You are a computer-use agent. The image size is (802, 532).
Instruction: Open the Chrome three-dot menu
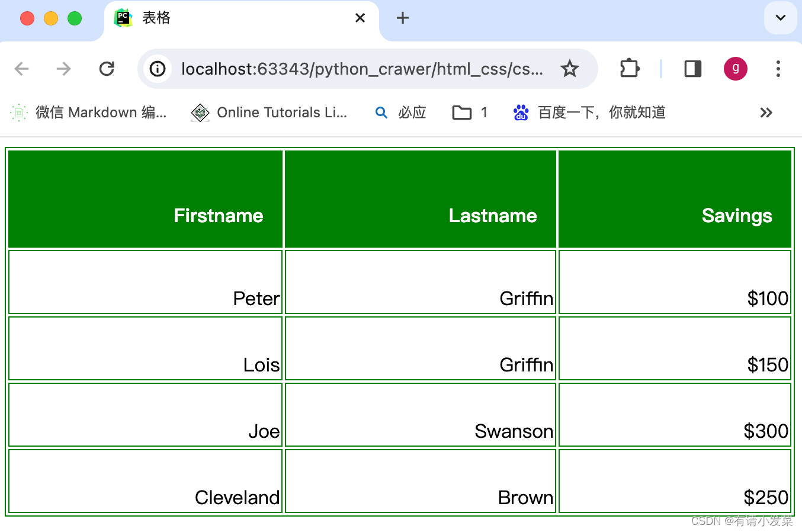coord(778,69)
